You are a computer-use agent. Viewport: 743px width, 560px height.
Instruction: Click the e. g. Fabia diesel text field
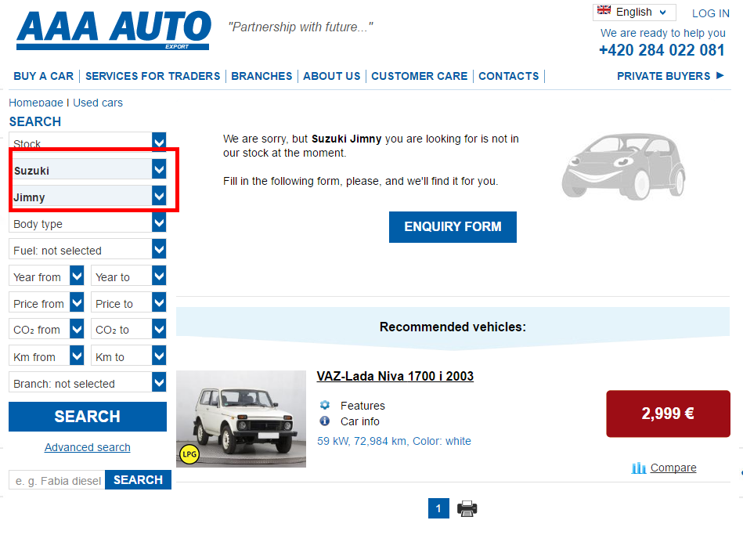pyautogui.click(x=57, y=480)
